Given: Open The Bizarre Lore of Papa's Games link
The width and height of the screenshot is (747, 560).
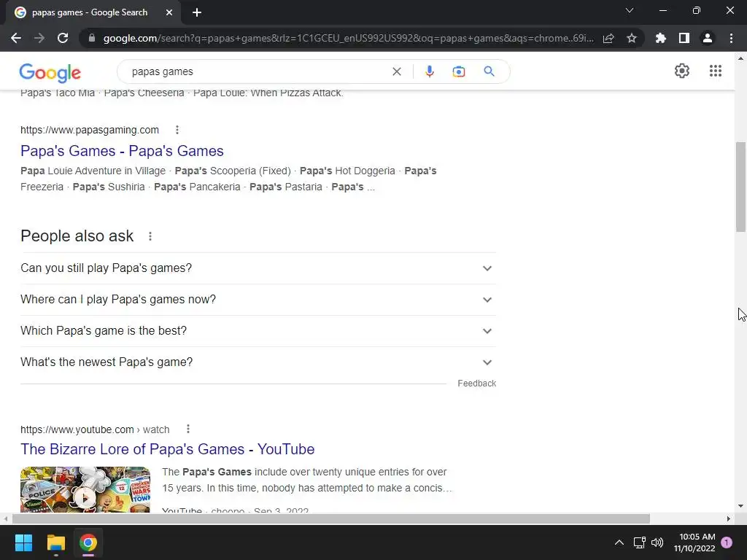Looking at the screenshot, I should pos(167,449).
